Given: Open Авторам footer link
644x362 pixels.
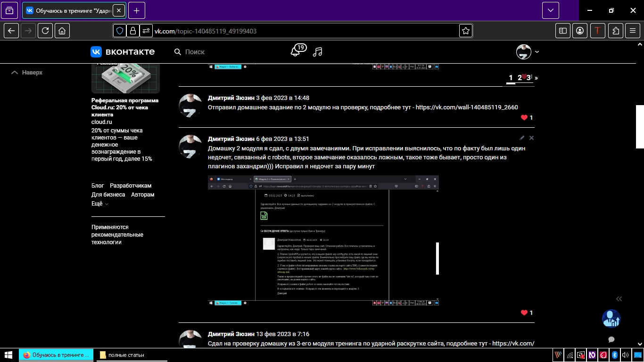Looking at the screenshot, I should pyautogui.click(x=143, y=195).
